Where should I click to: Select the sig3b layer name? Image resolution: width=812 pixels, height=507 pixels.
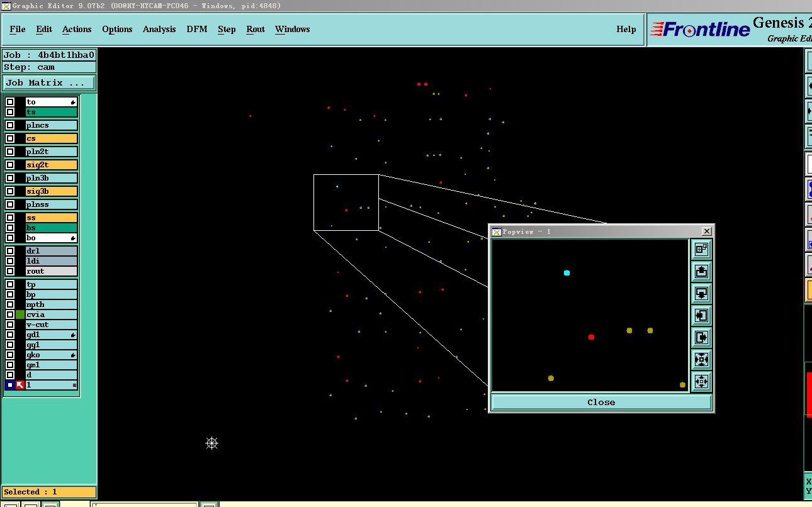click(52, 191)
